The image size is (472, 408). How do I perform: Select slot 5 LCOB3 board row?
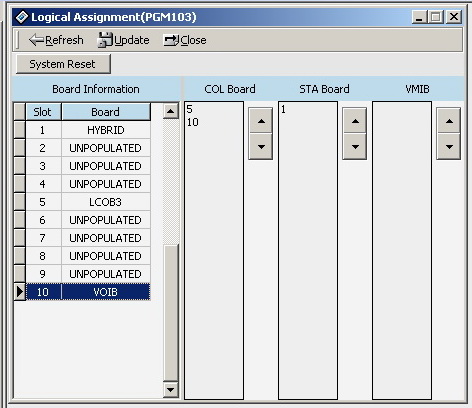coord(88,202)
